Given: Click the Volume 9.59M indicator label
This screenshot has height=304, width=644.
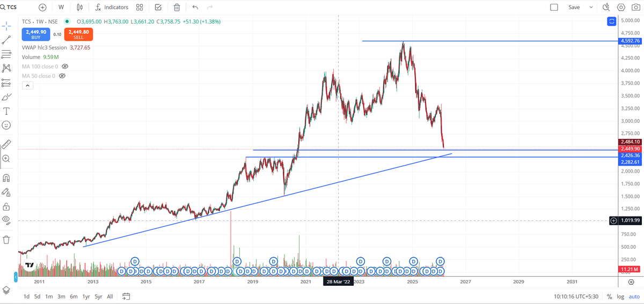Looking at the screenshot, I should point(40,57).
